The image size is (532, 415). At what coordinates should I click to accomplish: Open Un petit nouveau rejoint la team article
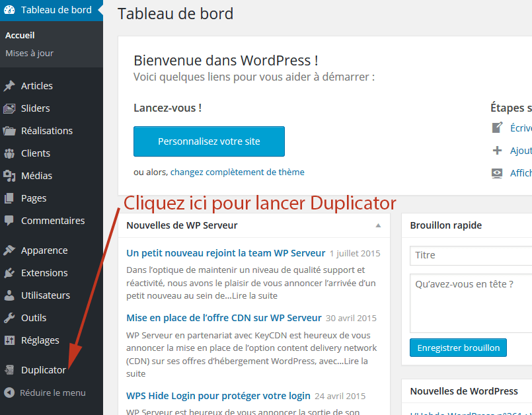(x=225, y=253)
